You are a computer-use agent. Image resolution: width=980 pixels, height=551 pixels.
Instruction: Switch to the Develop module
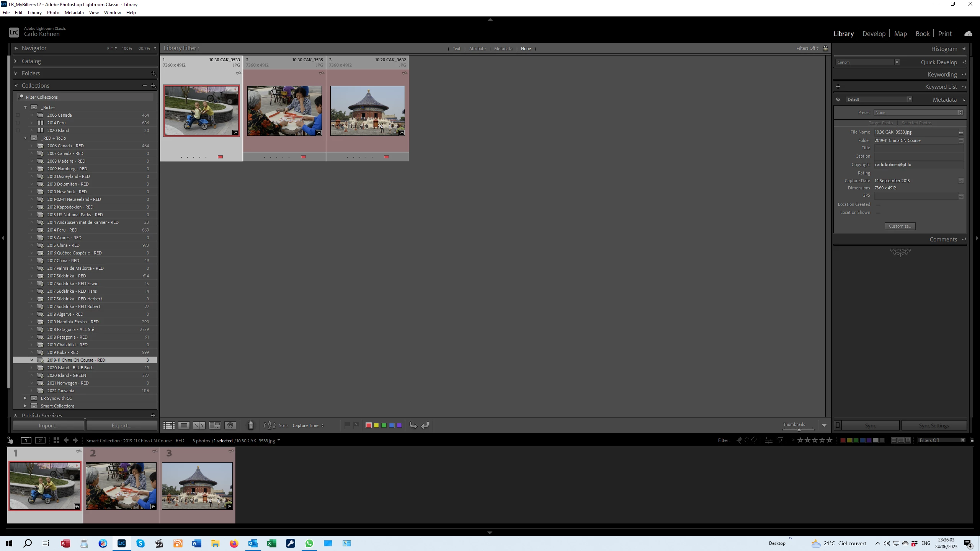[874, 34]
